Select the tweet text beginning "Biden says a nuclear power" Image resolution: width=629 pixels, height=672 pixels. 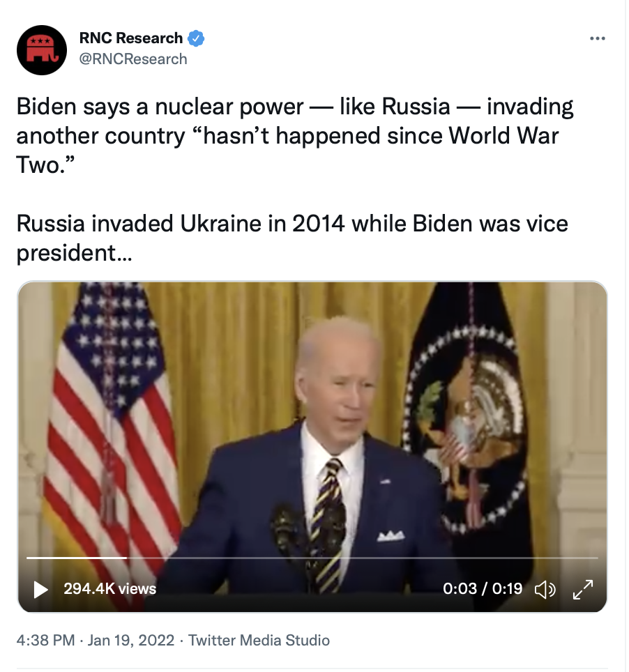coord(295,135)
